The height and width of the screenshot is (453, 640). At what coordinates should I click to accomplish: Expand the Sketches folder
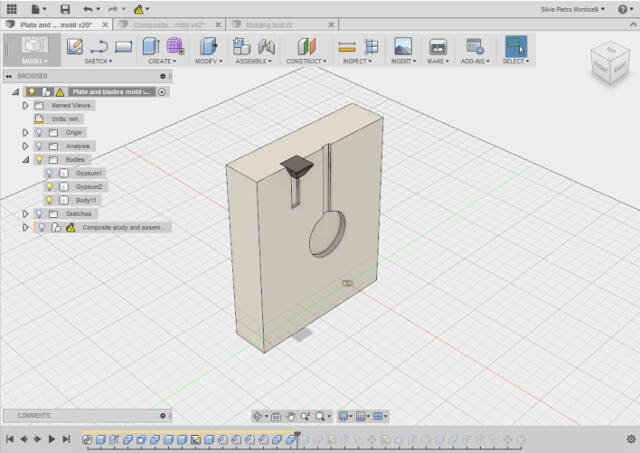[25, 213]
